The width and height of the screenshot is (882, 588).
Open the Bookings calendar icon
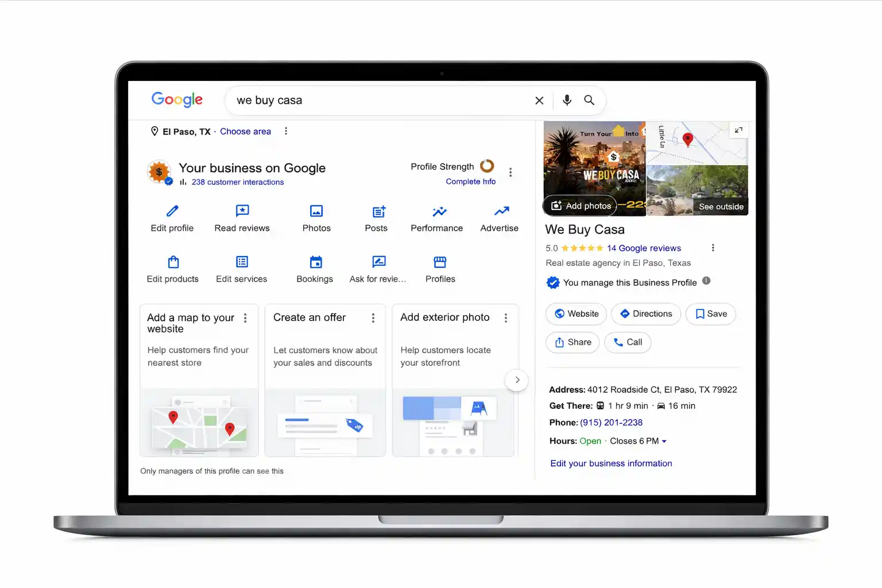(x=315, y=262)
